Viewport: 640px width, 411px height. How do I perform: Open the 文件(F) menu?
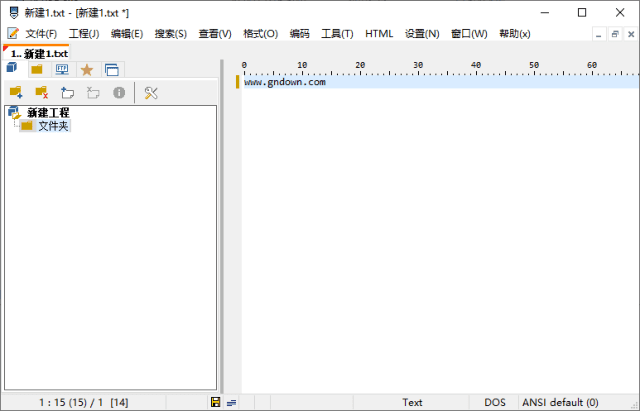[x=40, y=34]
